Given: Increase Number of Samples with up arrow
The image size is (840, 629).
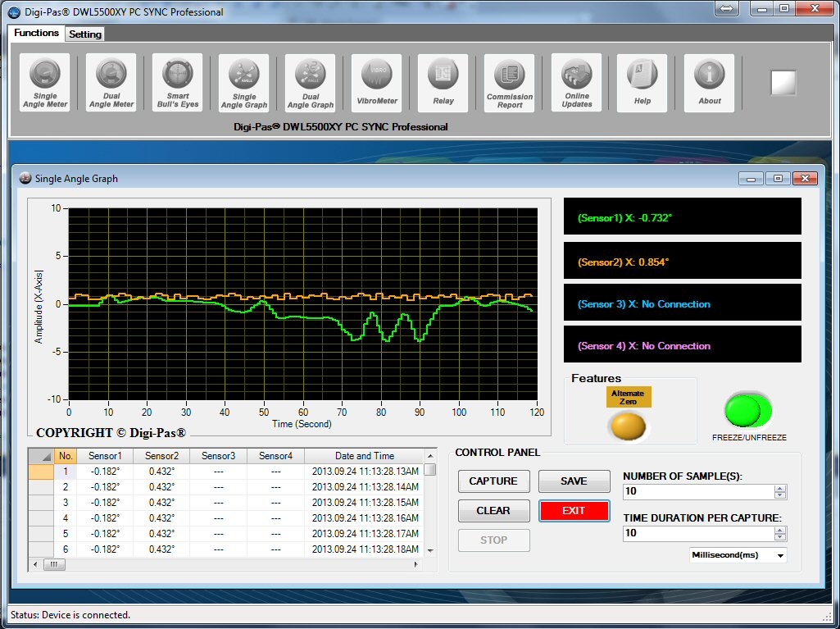Looking at the screenshot, I should coord(780,488).
